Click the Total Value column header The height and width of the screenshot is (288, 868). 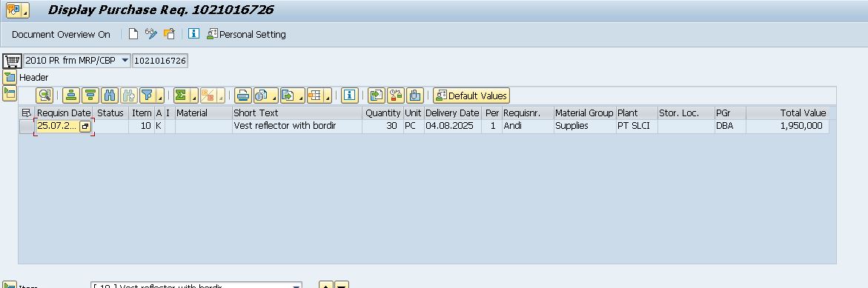coord(787,113)
